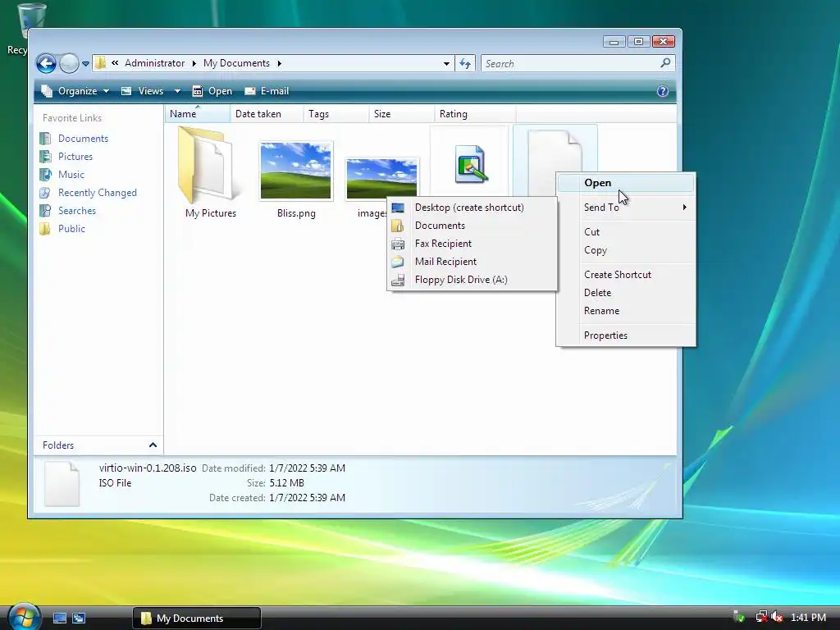The image size is (840, 630).
Task: Choose Open in the context menu
Action: (x=626, y=183)
